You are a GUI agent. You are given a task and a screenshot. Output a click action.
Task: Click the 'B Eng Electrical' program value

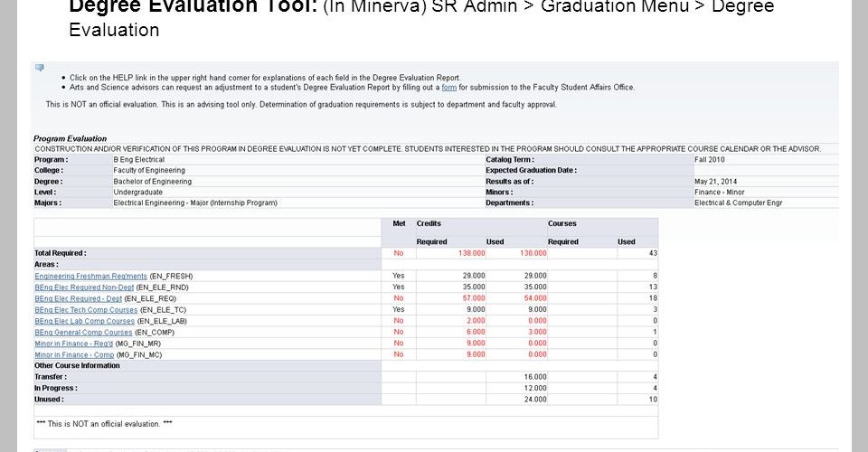point(138,159)
